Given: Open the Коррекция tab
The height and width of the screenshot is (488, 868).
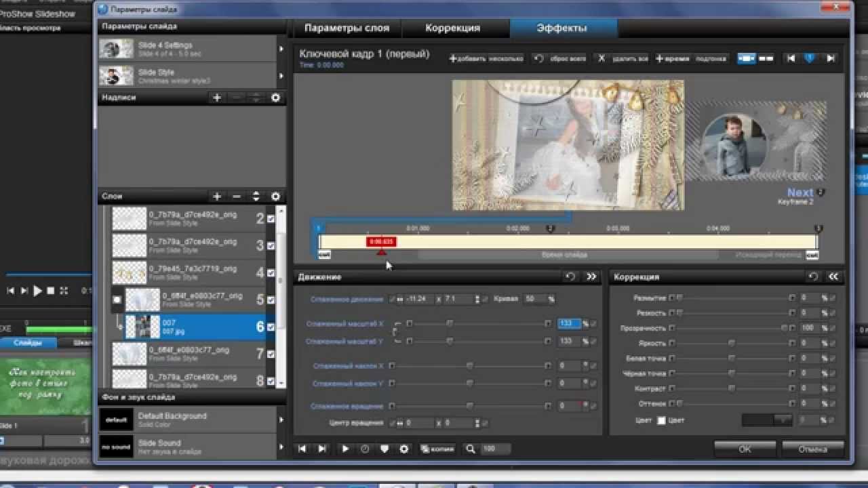Looking at the screenshot, I should [x=452, y=28].
